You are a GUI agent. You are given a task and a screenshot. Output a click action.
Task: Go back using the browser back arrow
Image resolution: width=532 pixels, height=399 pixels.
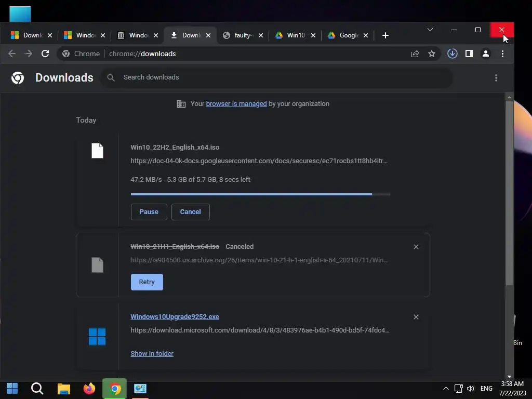(x=12, y=54)
